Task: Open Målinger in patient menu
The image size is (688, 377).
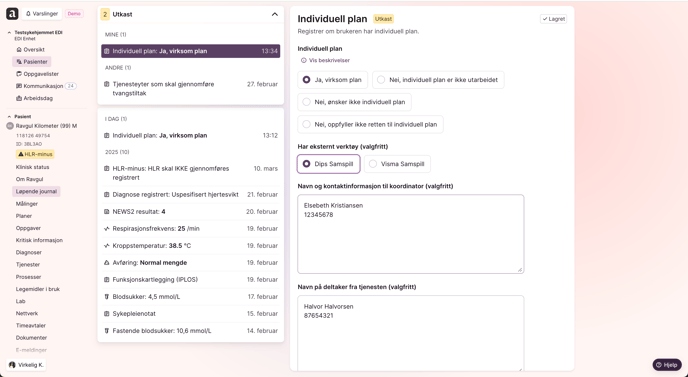Action: point(27,204)
